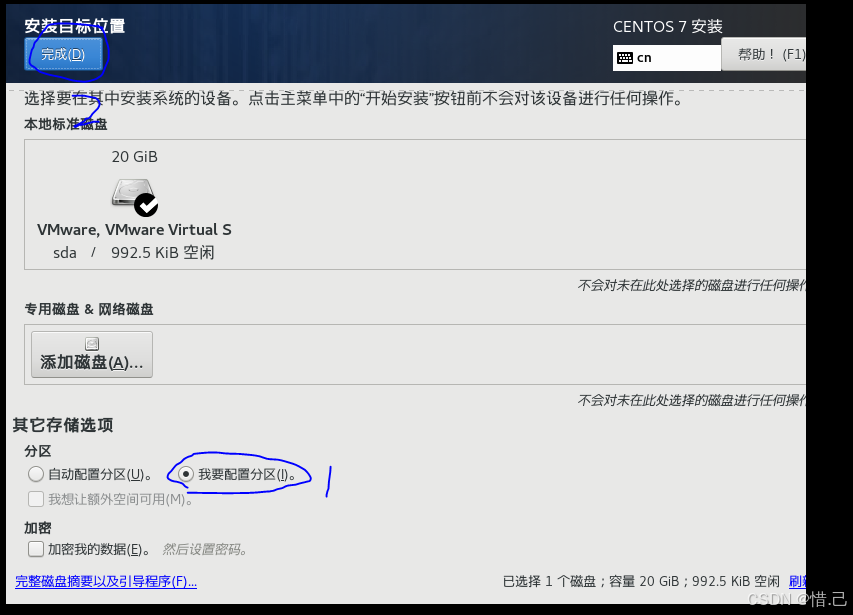The width and height of the screenshot is (853, 615).
Task: Toggle 我想让额外空间可用(M) checkbox
Action: pyautogui.click(x=36, y=499)
